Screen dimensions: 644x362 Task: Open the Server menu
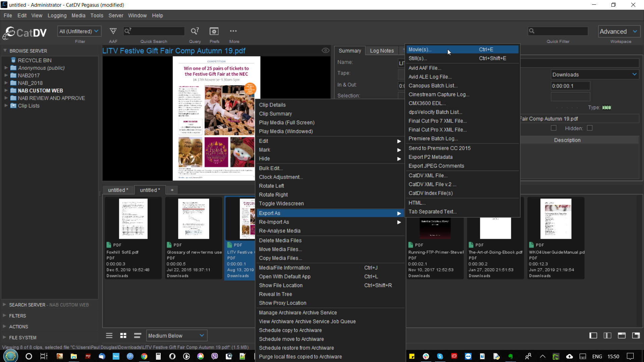116,15
